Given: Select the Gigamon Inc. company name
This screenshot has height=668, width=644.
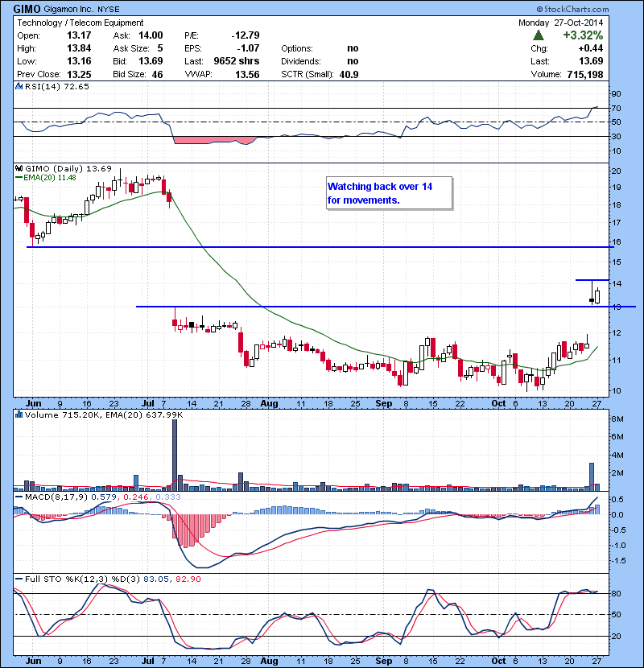Looking at the screenshot, I should (69, 10).
